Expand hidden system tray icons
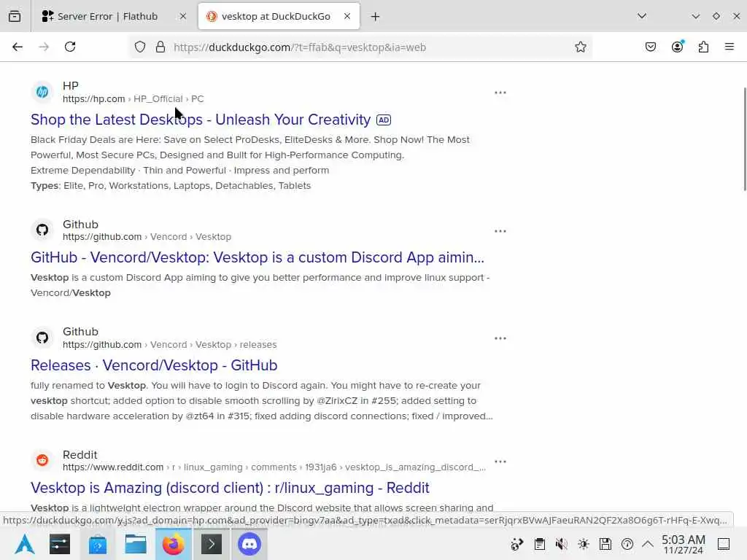The width and height of the screenshot is (747, 560). tap(648, 544)
